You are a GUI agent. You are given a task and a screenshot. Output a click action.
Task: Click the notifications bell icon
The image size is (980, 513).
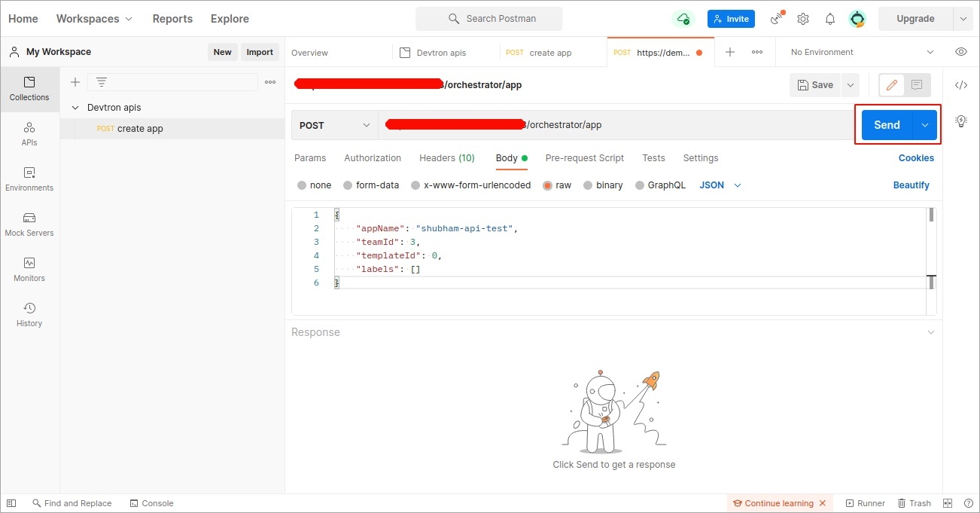click(830, 19)
